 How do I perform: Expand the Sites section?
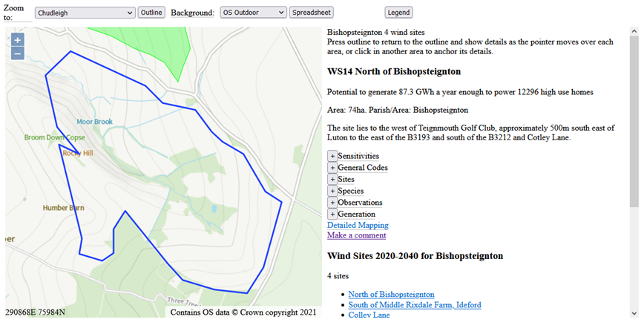coord(332,180)
